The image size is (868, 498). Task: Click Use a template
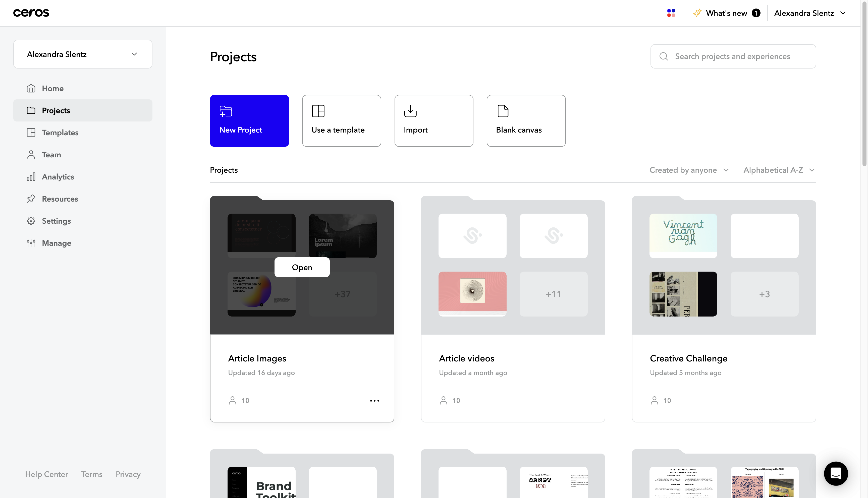point(342,121)
